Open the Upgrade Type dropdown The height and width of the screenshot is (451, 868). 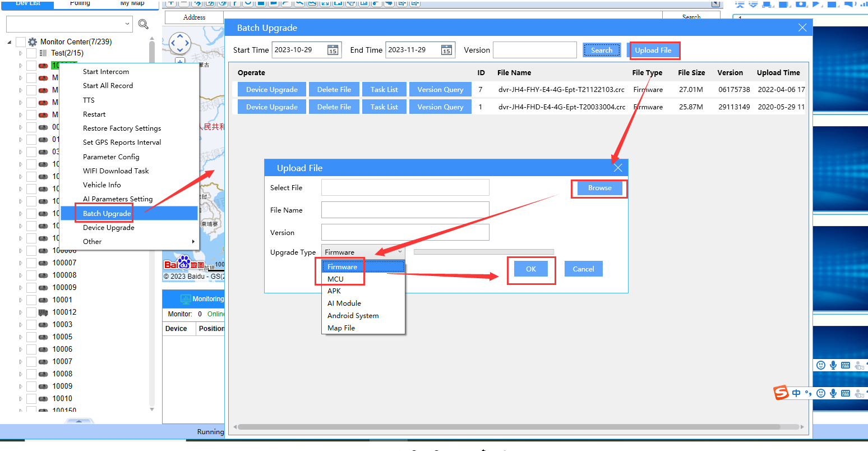click(x=363, y=252)
